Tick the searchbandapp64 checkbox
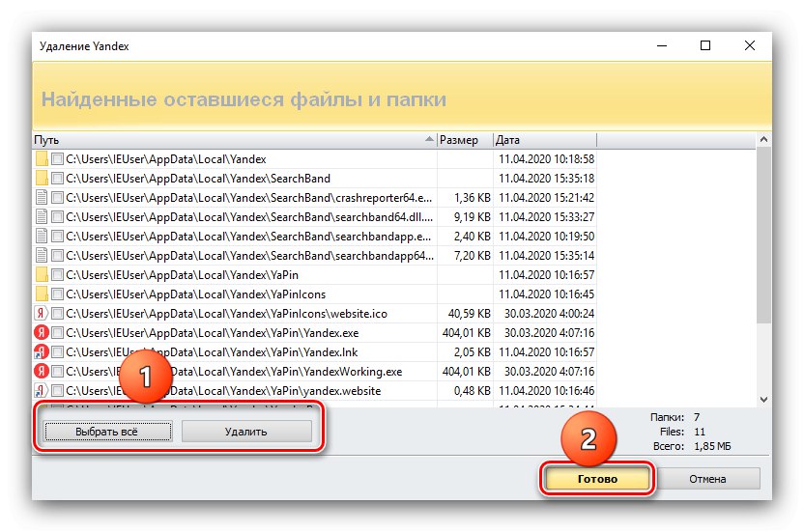This screenshot has height=532, width=804. coord(57,255)
